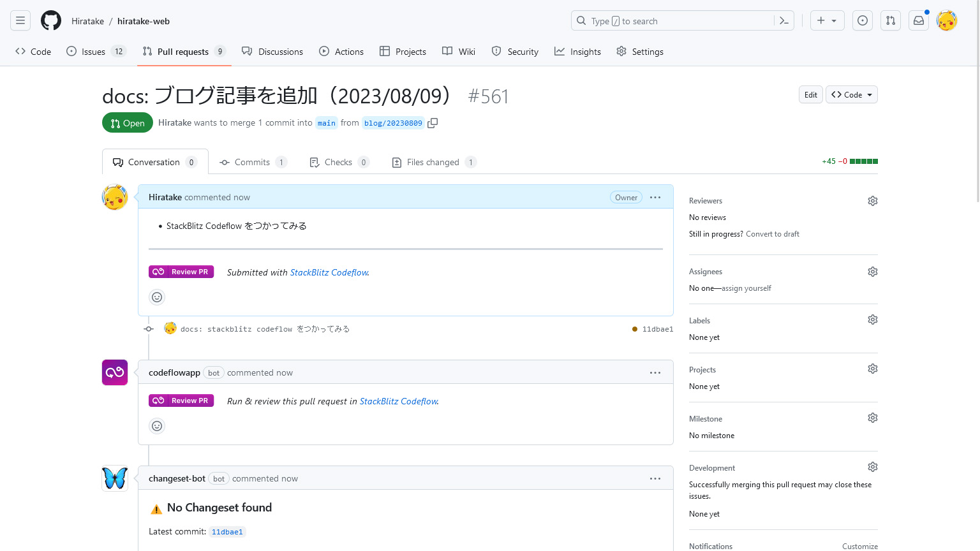Switch to the Code repository tab

pos(33,52)
